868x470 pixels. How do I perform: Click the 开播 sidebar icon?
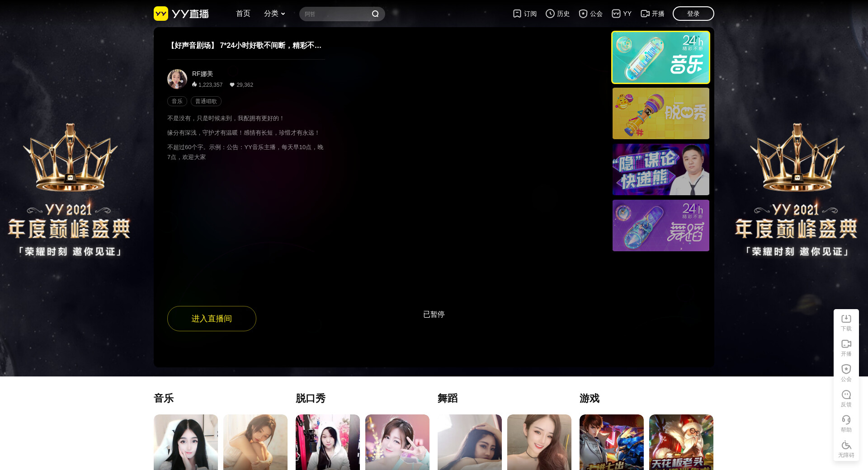[846, 348]
